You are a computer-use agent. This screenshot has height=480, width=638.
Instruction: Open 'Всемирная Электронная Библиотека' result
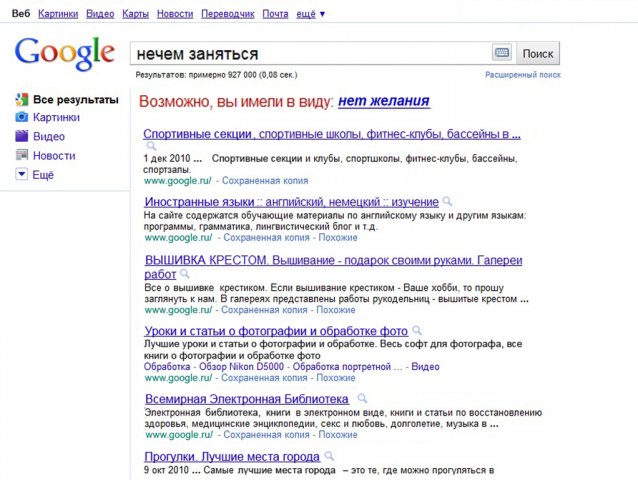pyautogui.click(x=247, y=399)
